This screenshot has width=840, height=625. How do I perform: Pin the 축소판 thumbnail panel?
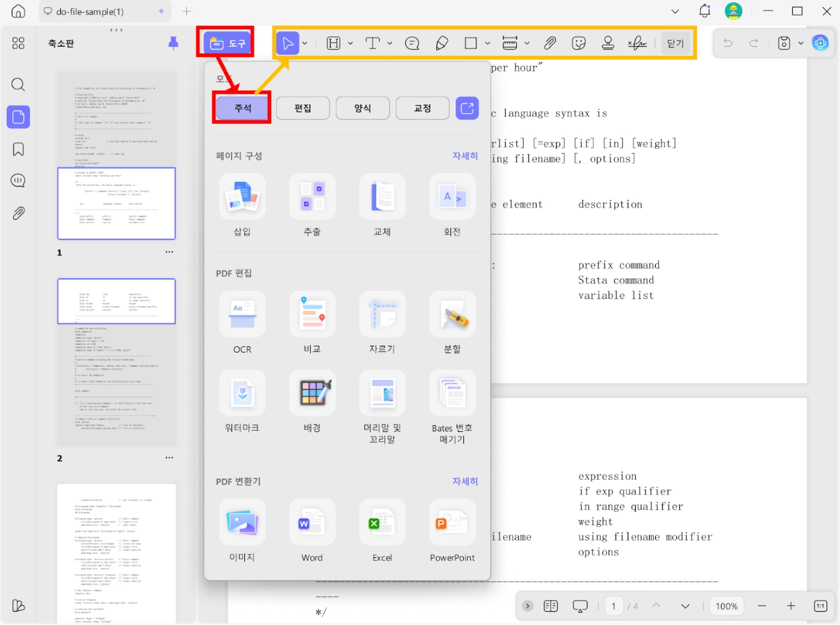tap(173, 43)
